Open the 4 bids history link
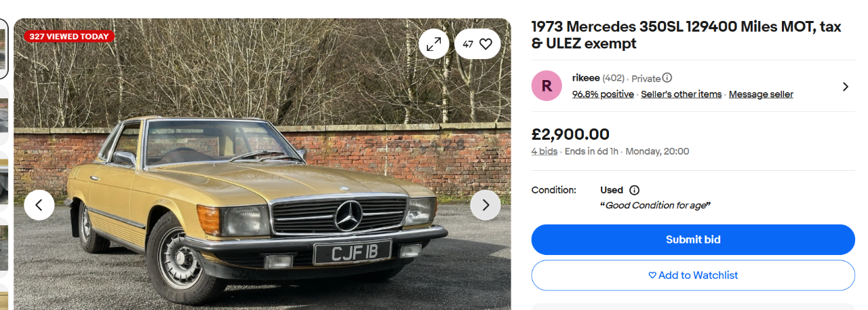This screenshot has width=868, height=310. 544,151
